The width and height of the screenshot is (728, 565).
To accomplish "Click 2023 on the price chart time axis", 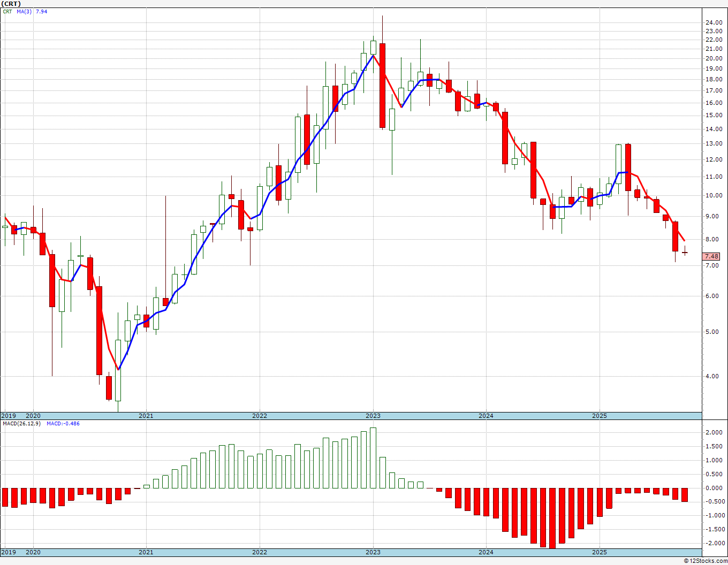I will pos(373,416).
